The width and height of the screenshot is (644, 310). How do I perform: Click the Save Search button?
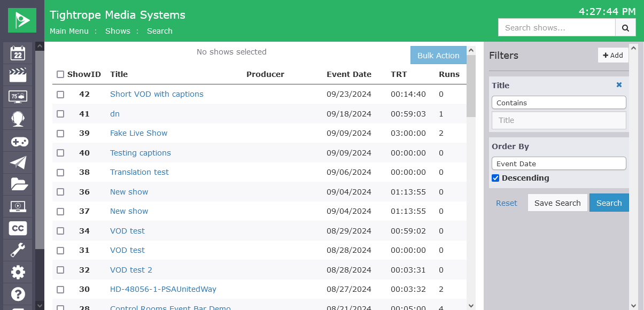click(557, 203)
